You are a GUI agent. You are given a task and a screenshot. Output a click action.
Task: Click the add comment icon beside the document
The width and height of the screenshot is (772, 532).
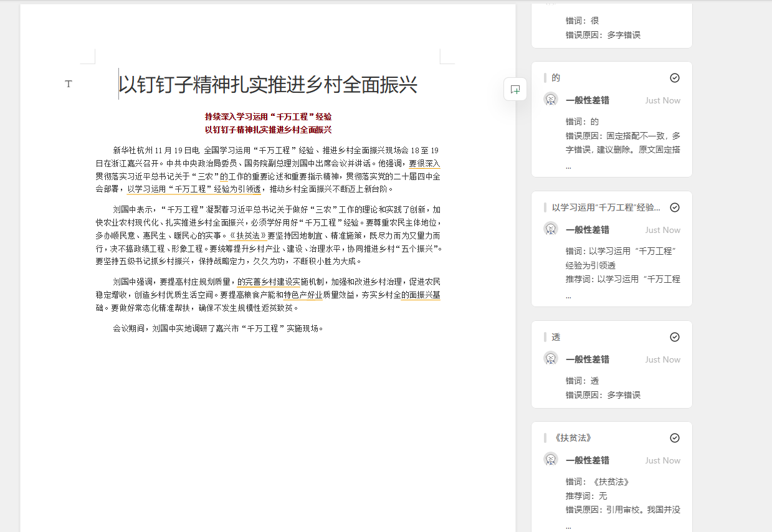pyautogui.click(x=515, y=90)
